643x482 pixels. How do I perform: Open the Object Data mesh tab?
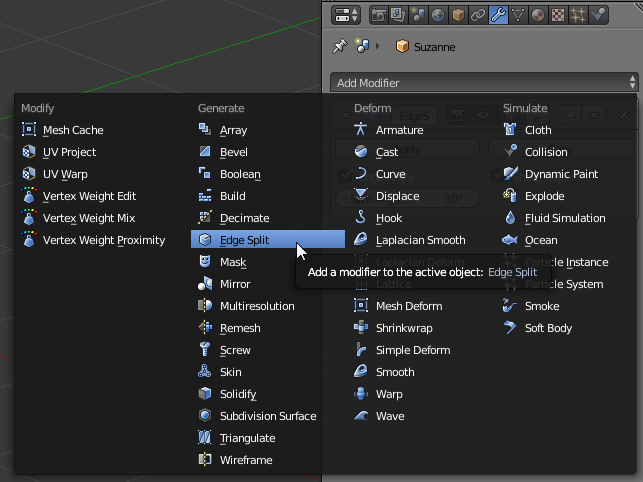[518, 16]
